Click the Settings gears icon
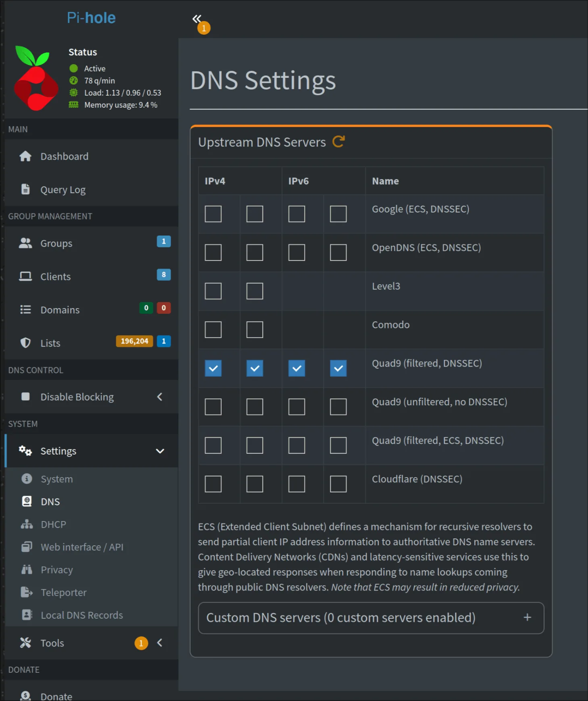 pos(25,451)
